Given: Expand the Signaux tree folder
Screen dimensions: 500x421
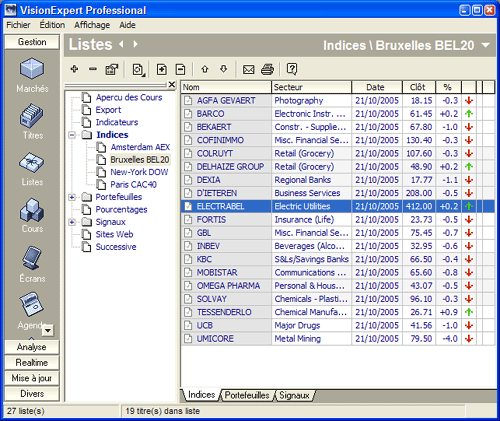Looking at the screenshot, I should tap(72, 222).
